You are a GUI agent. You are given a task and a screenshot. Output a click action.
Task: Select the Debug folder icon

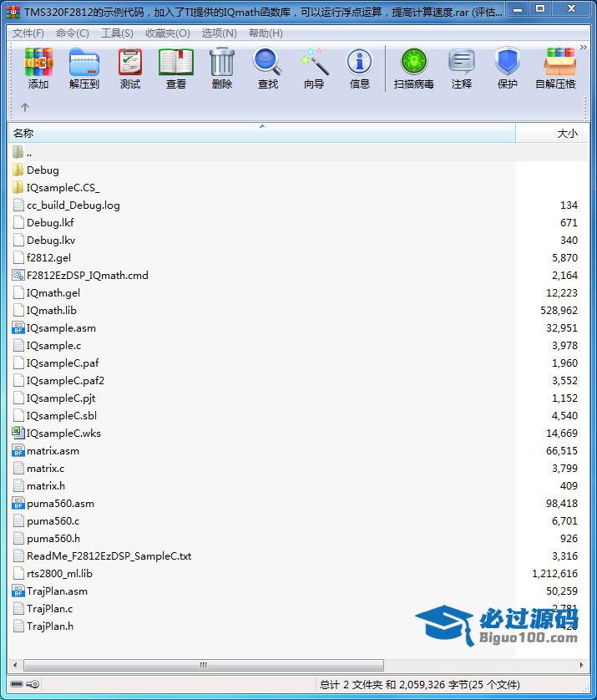18,170
